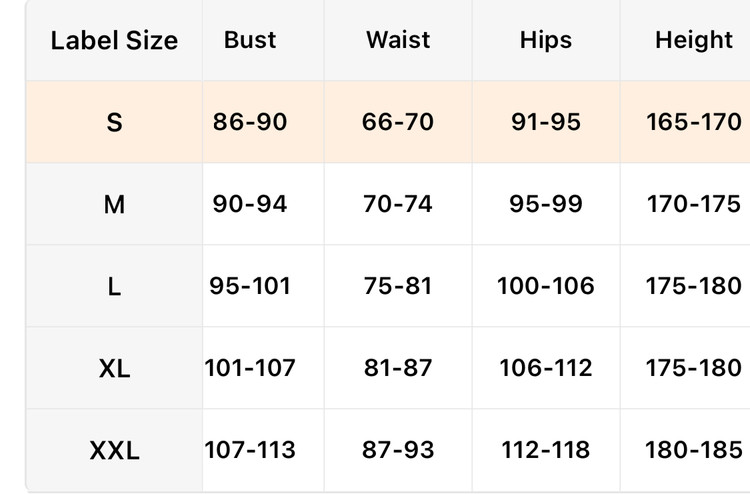
Task: Click the 180-185 height cell
Action: pos(694,450)
